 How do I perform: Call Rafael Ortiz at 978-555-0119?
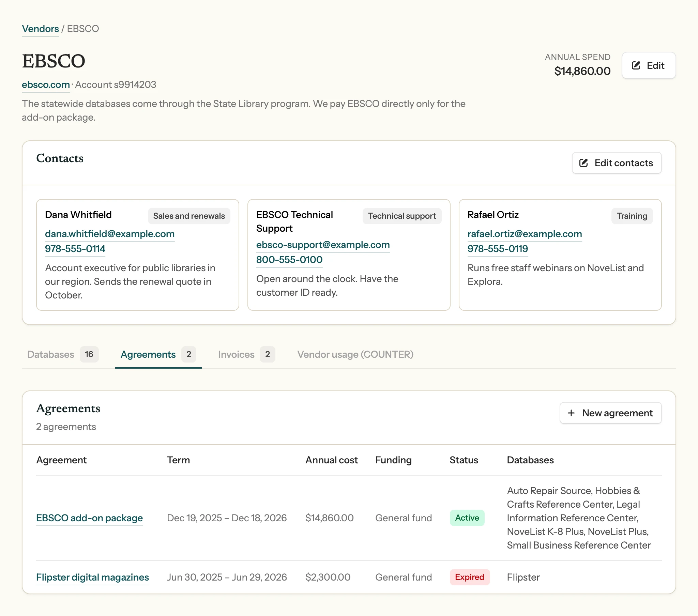coord(498,249)
